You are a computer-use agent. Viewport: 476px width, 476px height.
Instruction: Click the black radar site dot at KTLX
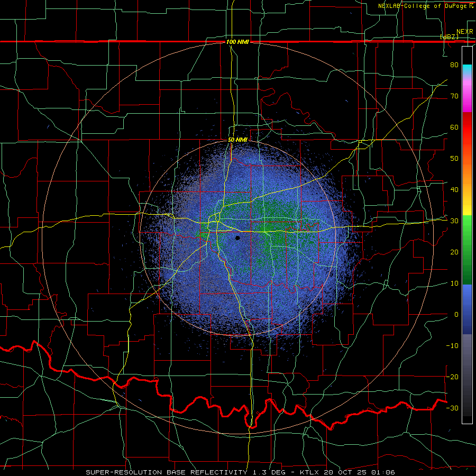tap(237, 238)
